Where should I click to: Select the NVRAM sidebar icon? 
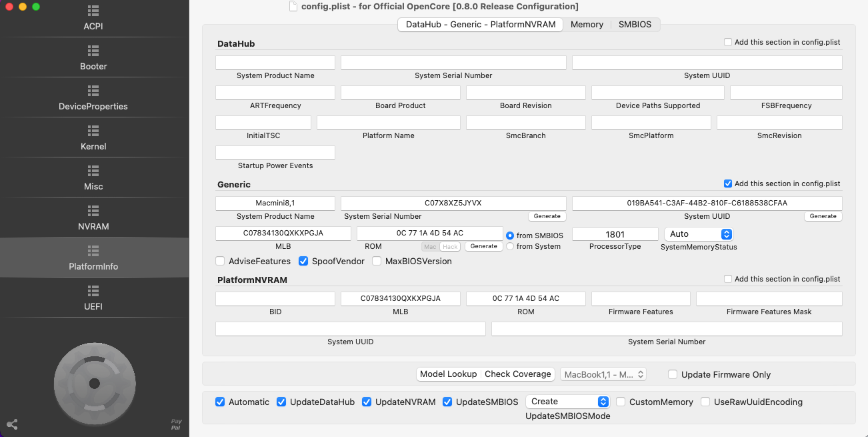pos(93,211)
